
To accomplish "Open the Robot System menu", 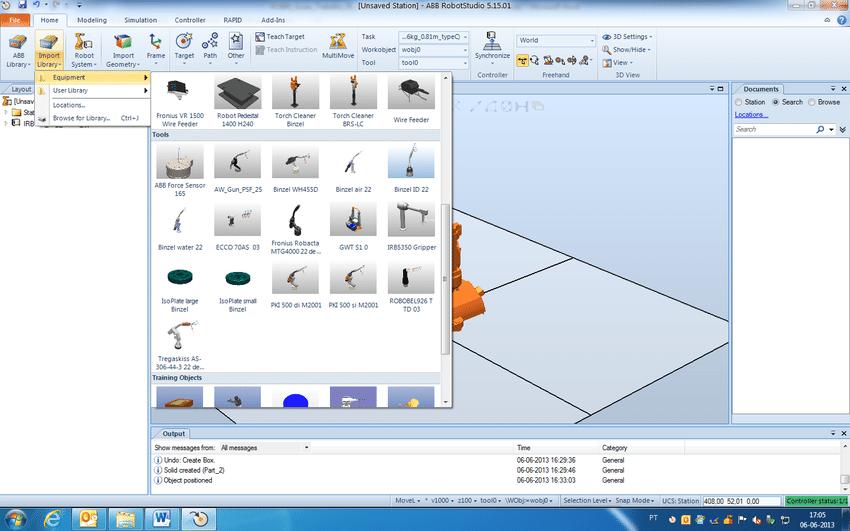I will tap(83, 50).
